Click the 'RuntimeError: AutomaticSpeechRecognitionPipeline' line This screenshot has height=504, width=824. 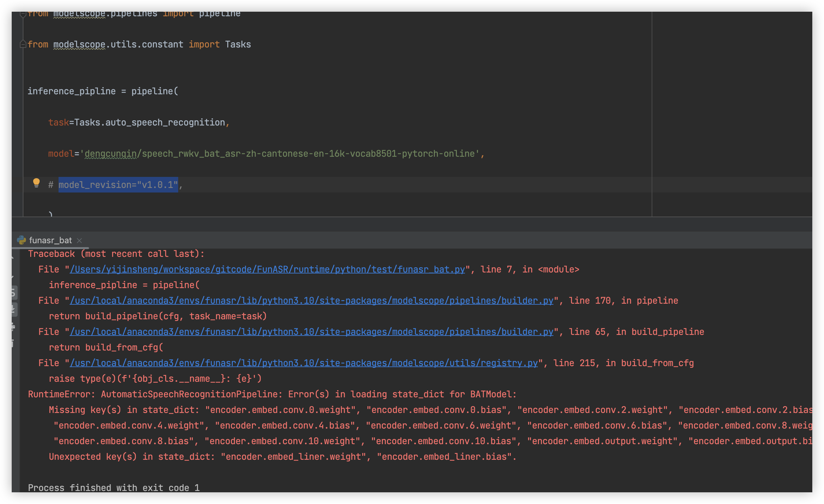[x=272, y=394]
